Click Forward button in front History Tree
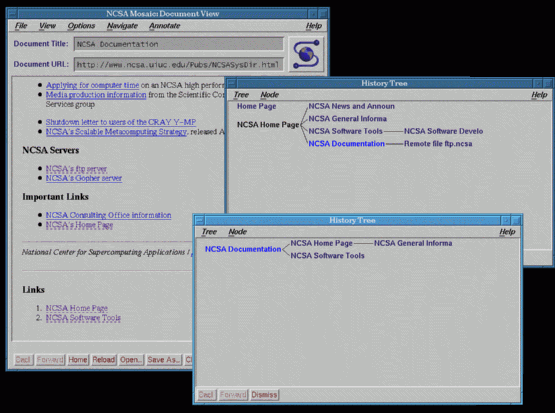The width and height of the screenshot is (555, 413). 233,395
